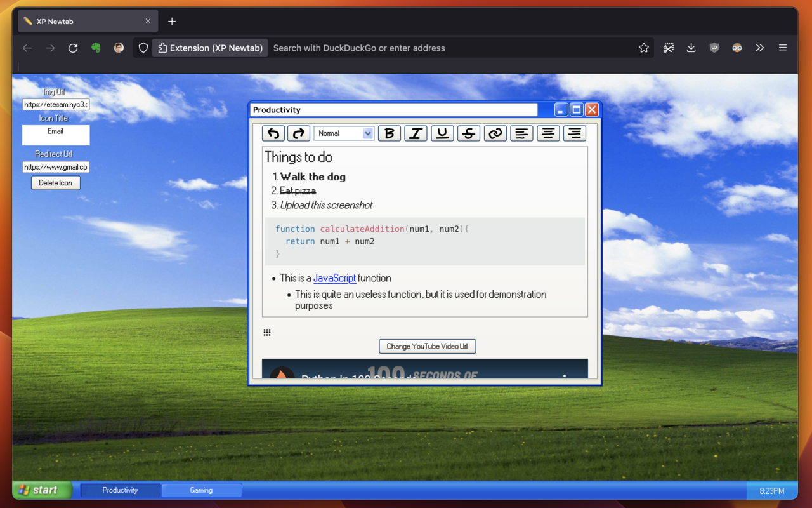Set right text alignment in the toolbar
Viewport: 812px width, 508px height.
coord(575,133)
